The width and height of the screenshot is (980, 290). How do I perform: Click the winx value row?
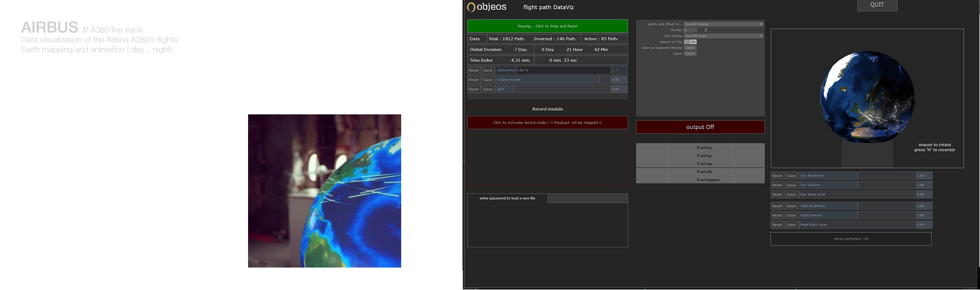point(700,148)
